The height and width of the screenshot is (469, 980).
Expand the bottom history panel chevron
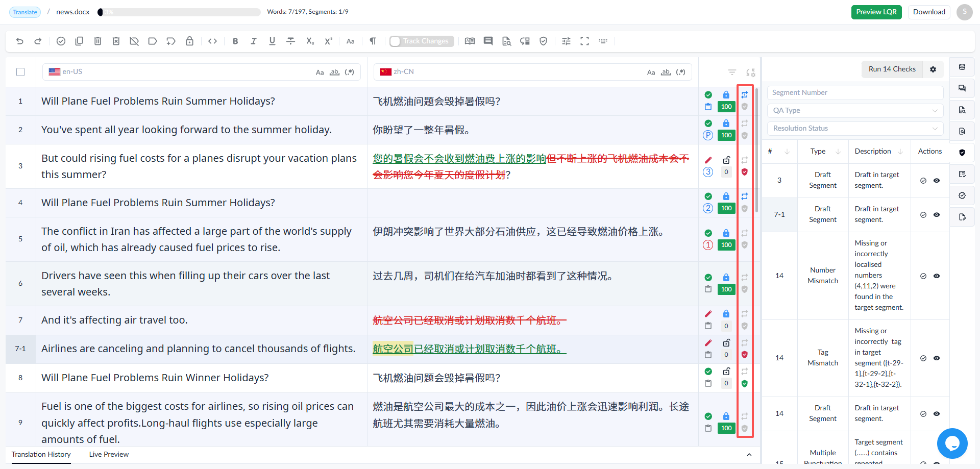(x=749, y=455)
